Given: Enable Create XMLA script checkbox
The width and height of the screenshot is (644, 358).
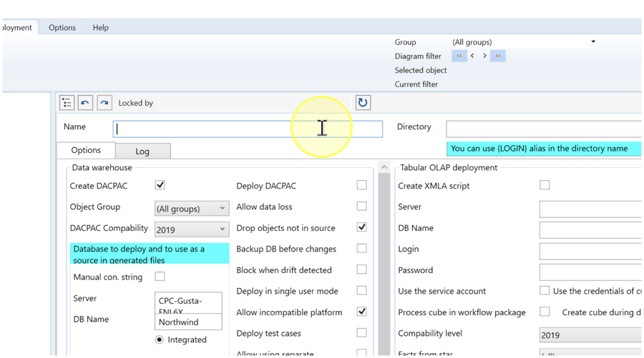Looking at the screenshot, I should click(x=545, y=185).
